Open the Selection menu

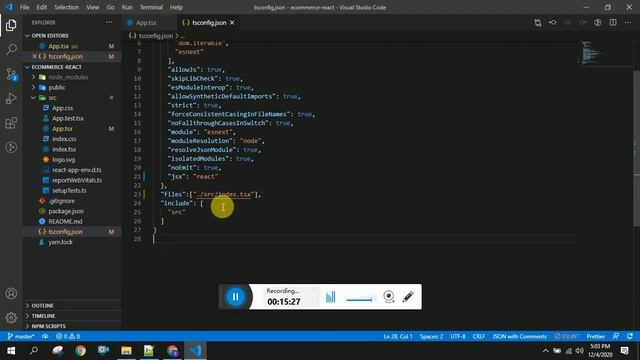click(x=67, y=7)
